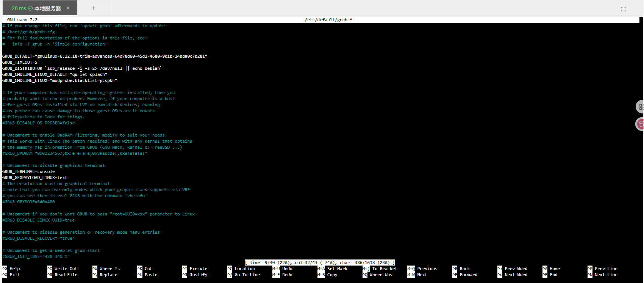Click the 'Uncomment to get a beep' comment
644x283 pixels.
[x=51, y=250]
